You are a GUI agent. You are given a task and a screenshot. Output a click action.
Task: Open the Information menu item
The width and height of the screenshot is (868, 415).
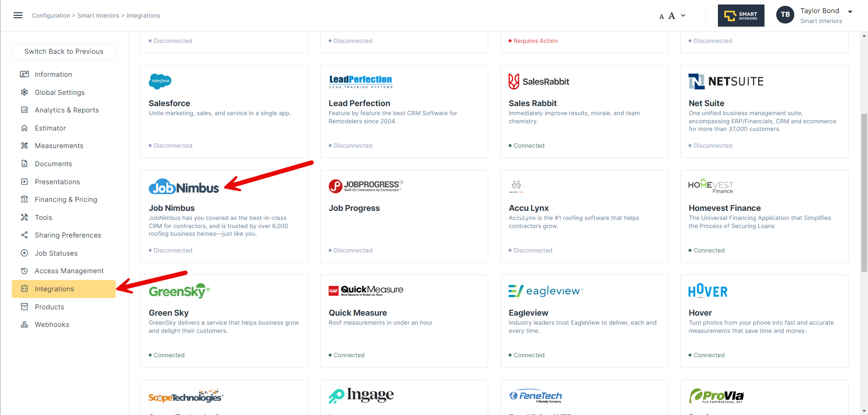[53, 75]
